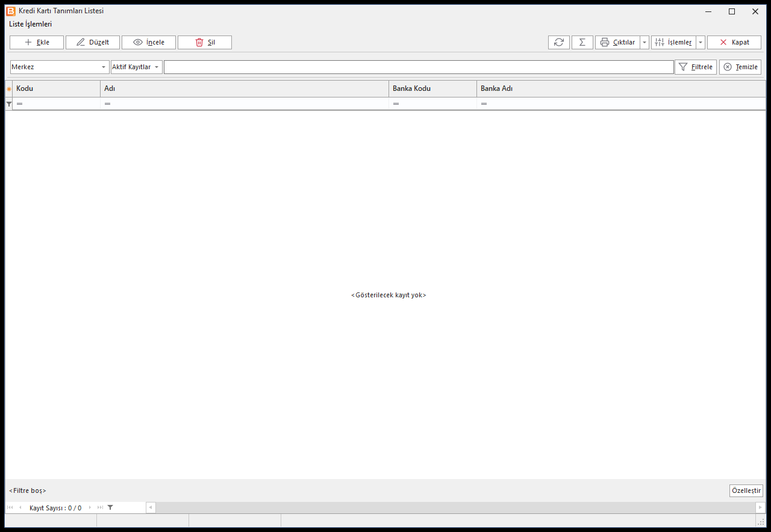
Task: Click the filter search text field
Action: (419, 67)
